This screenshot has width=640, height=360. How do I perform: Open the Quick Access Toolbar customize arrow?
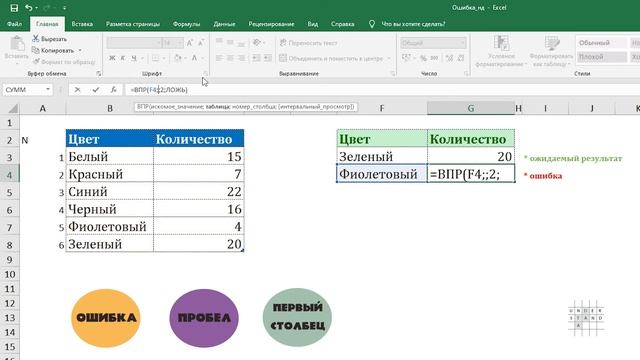pyautogui.click(x=64, y=8)
